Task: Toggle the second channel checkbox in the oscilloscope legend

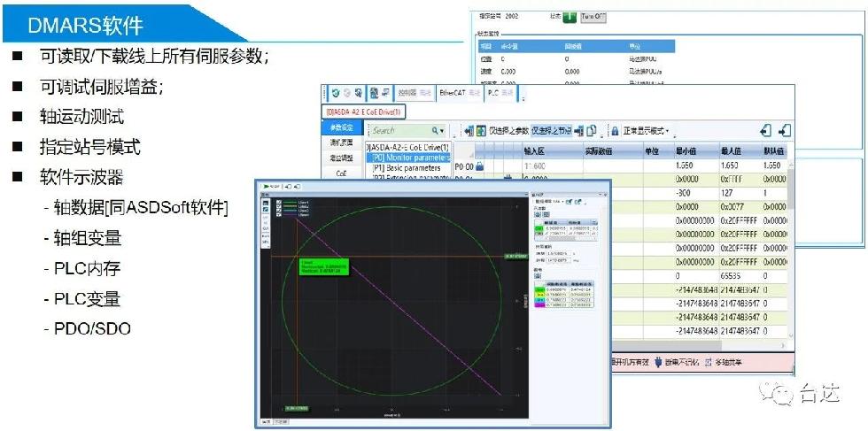Action: point(278,206)
